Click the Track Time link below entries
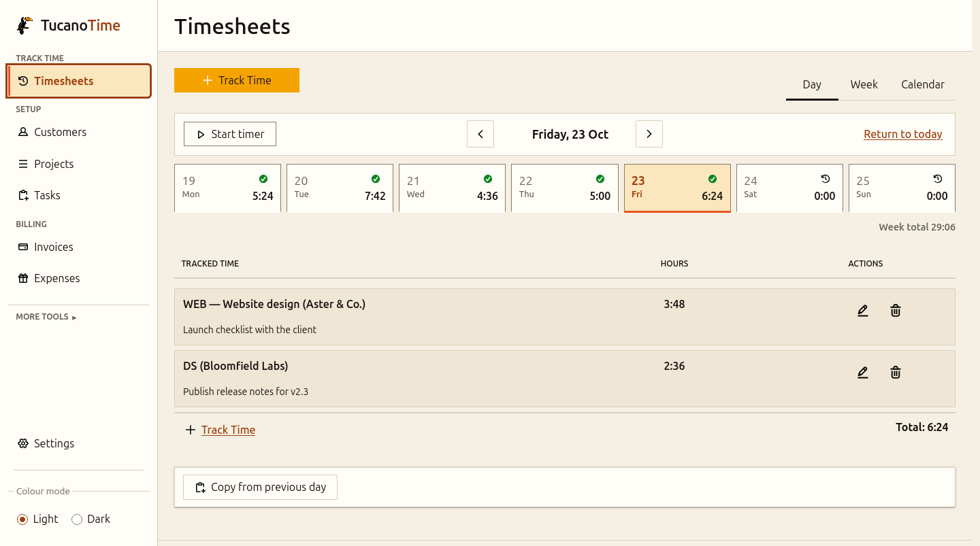This screenshot has width=980, height=546. [228, 430]
